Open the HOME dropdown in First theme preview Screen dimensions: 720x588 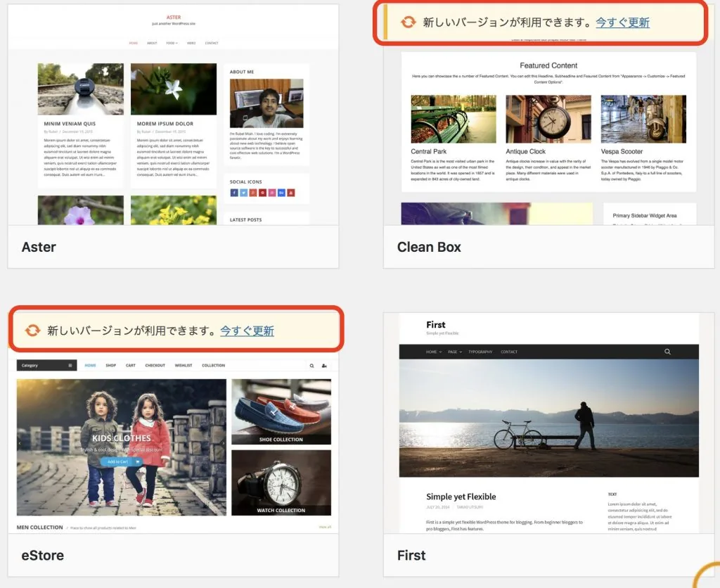pyautogui.click(x=433, y=352)
